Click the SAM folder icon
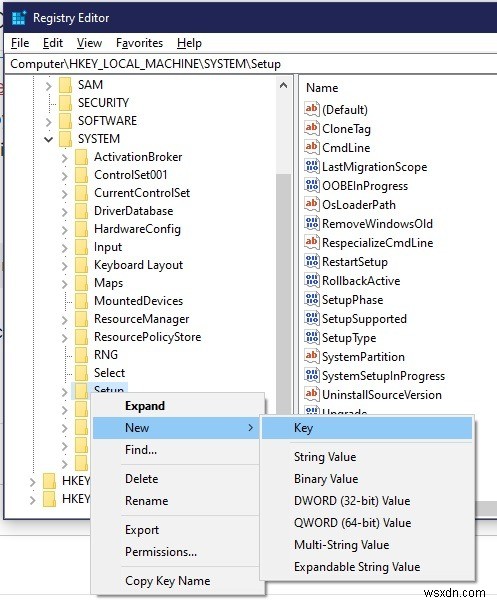Screen dimensions: 497x603 tap(66, 85)
